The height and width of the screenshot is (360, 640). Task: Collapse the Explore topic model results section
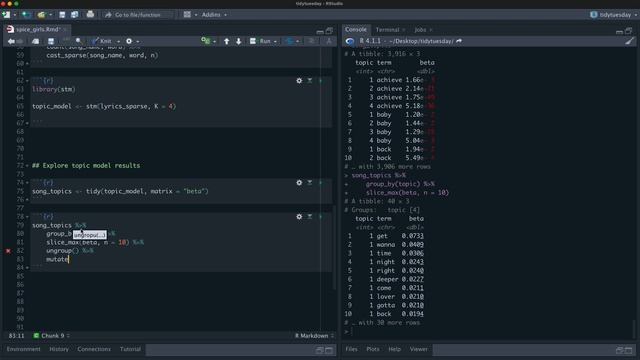click(x=27, y=166)
